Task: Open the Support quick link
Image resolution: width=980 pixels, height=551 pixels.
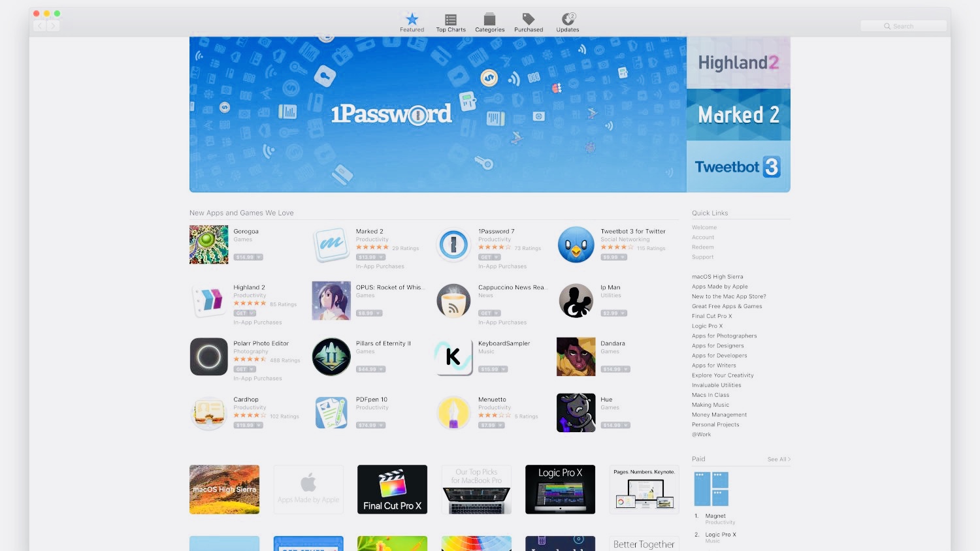Action: [703, 257]
